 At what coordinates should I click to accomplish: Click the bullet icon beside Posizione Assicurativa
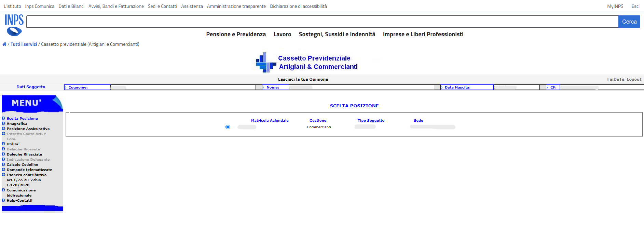pos(3,129)
